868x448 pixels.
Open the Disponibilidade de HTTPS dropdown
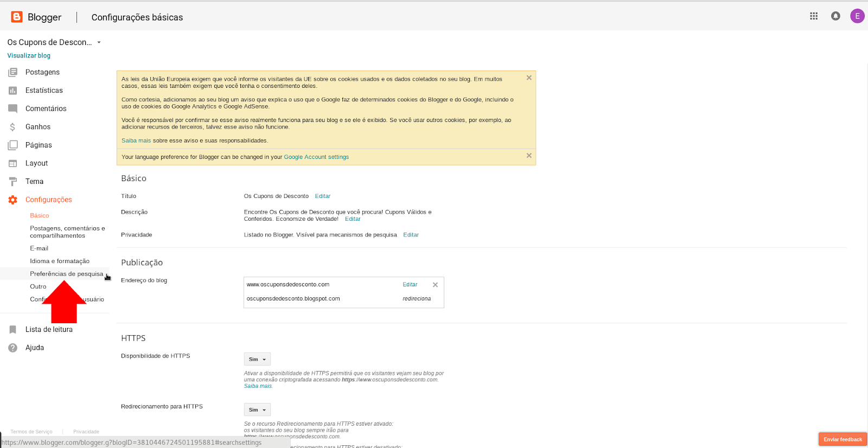click(257, 359)
